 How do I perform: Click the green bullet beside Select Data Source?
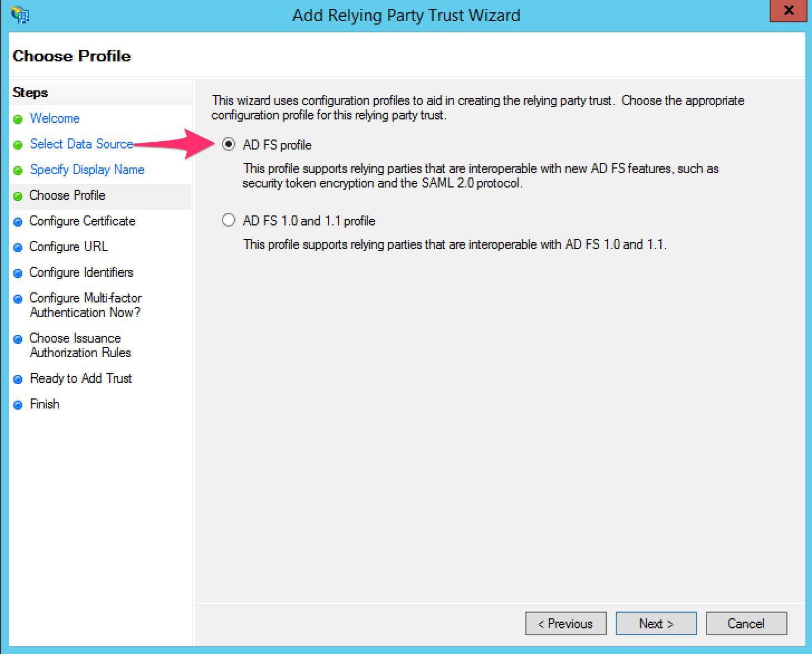[x=18, y=145]
